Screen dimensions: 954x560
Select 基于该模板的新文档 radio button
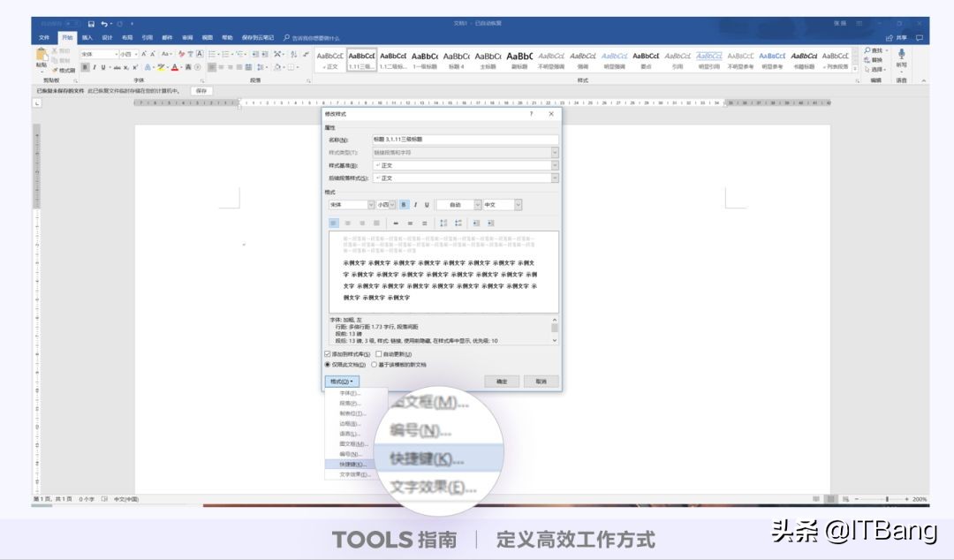tap(373, 365)
